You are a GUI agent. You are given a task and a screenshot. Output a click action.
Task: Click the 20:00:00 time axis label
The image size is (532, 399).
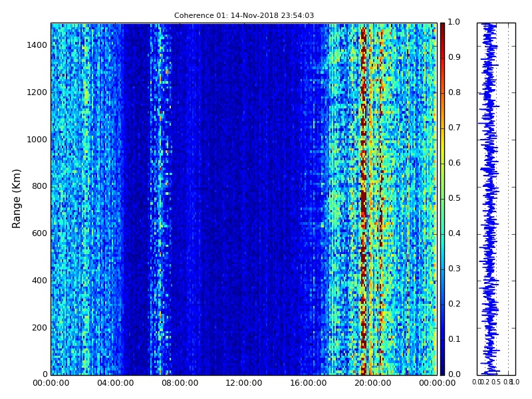373,383
